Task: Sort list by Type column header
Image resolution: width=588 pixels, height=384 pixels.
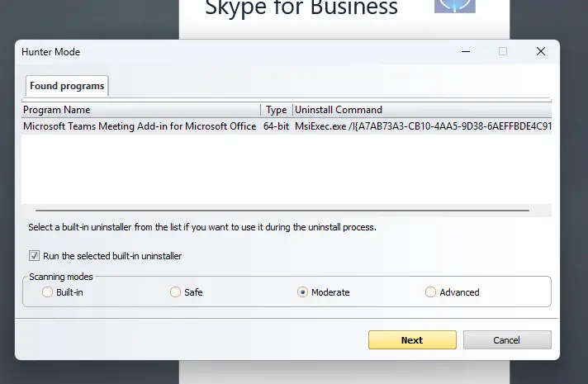Action: tap(277, 110)
